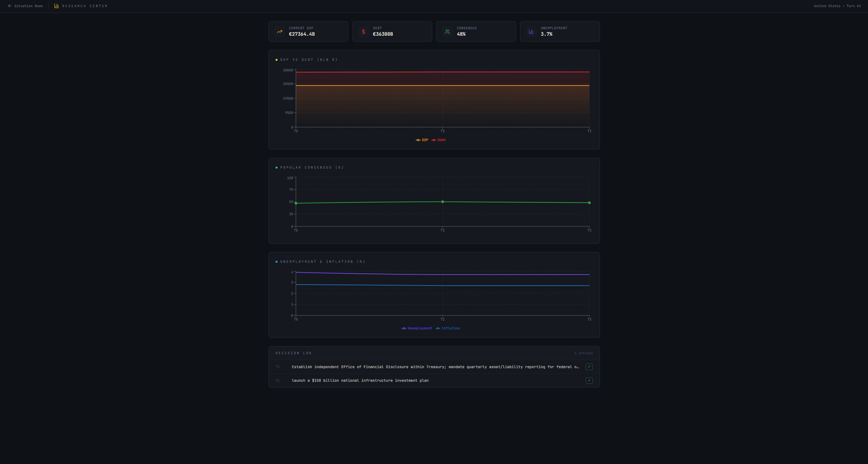Click the checkmark on the Office of Financial Disclosure row
The width and height of the screenshot is (868, 464).
(589, 367)
